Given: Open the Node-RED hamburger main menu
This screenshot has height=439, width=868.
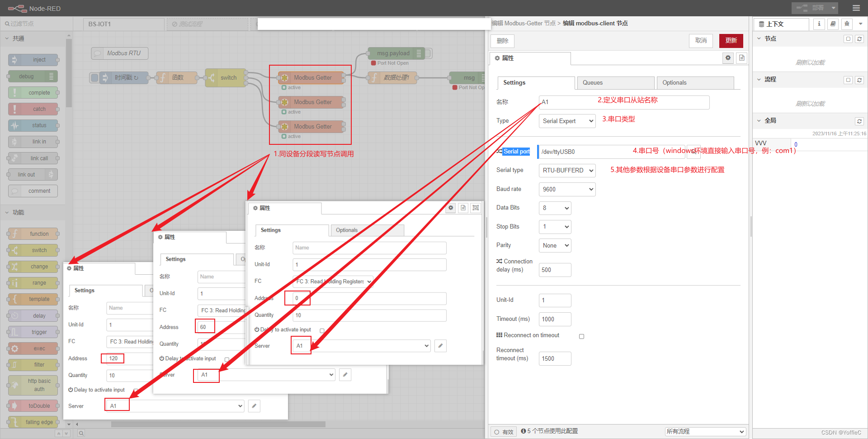Looking at the screenshot, I should pyautogui.click(x=856, y=8).
